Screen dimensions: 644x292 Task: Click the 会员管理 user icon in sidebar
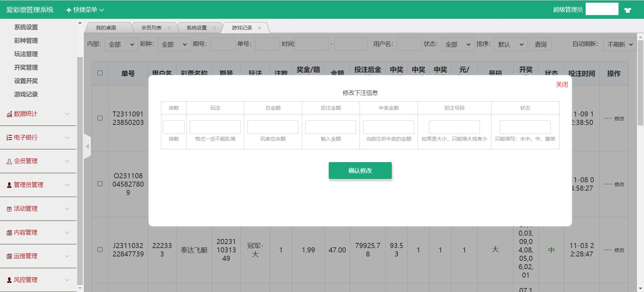9,161
